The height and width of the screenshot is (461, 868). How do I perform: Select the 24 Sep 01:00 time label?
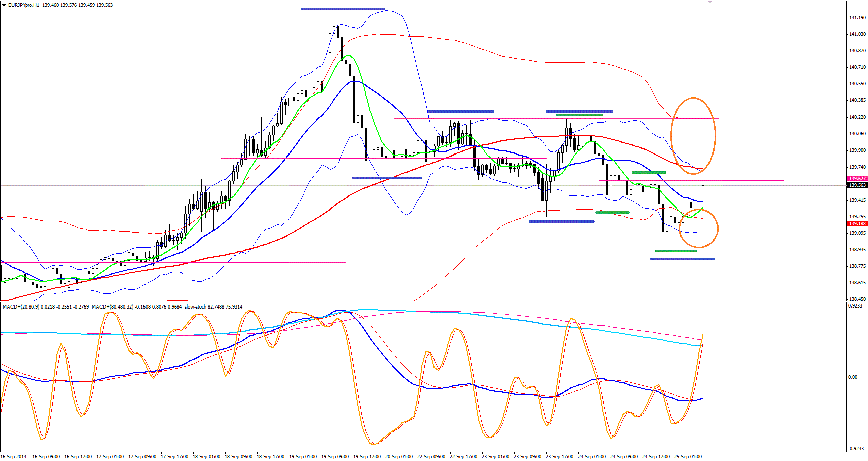click(x=592, y=457)
